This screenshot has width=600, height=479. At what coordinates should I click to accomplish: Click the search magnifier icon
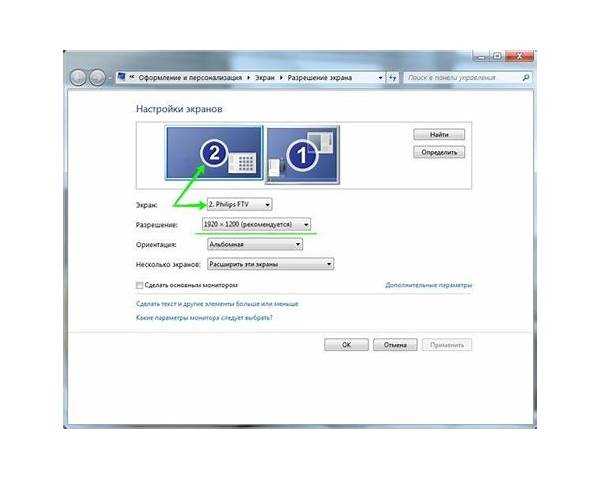[526, 78]
